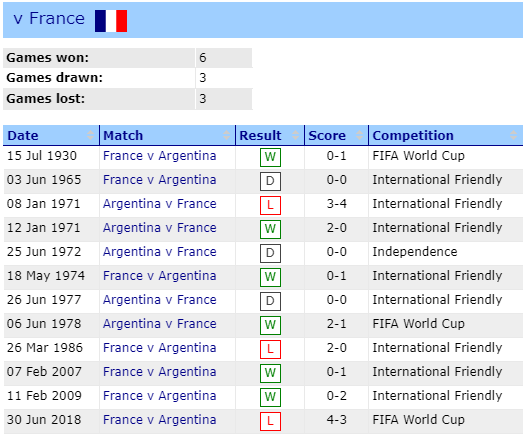The width and height of the screenshot is (527, 438).
Task: Sort by Result column sort arrows
Action: [295, 135]
